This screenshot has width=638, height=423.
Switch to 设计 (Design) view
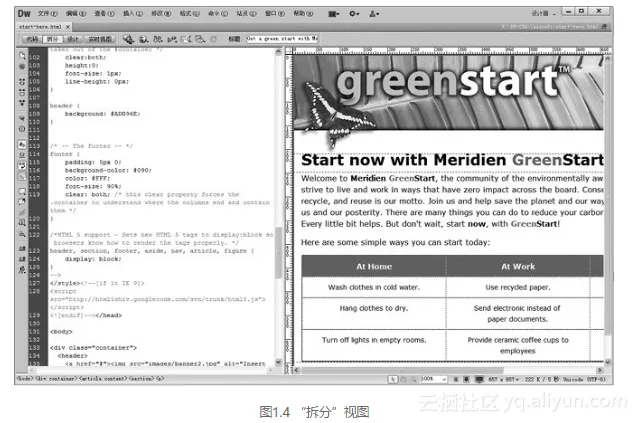click(x=72, y=39)
